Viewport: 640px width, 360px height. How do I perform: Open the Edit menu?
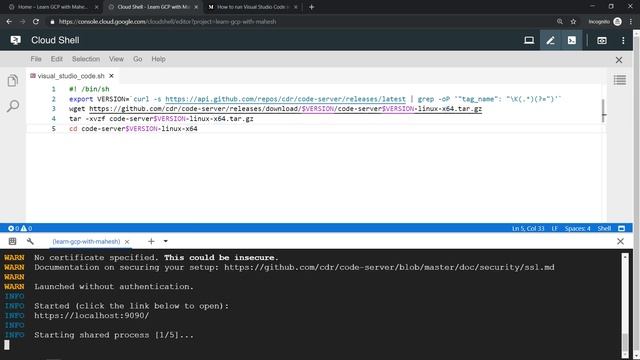click(x=57, y=59)
